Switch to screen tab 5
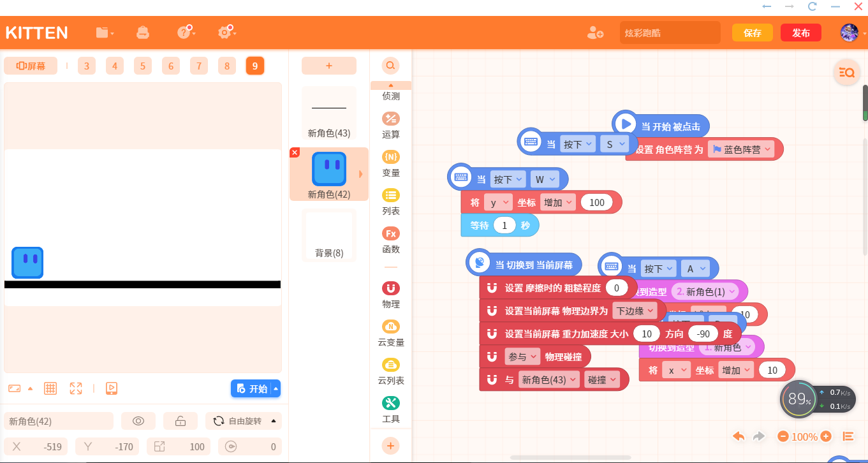 tap(143, 66)
